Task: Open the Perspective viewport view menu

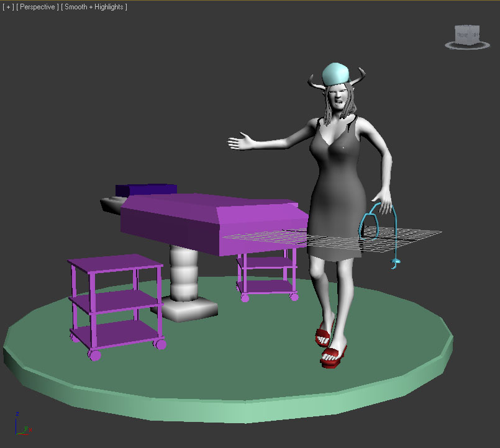Action: [37, 7]
